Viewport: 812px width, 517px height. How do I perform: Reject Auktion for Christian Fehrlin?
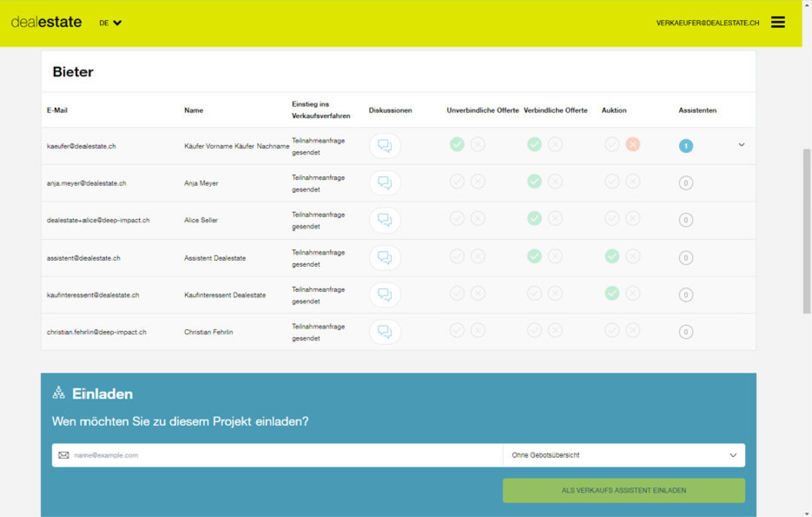pos(633,330)
